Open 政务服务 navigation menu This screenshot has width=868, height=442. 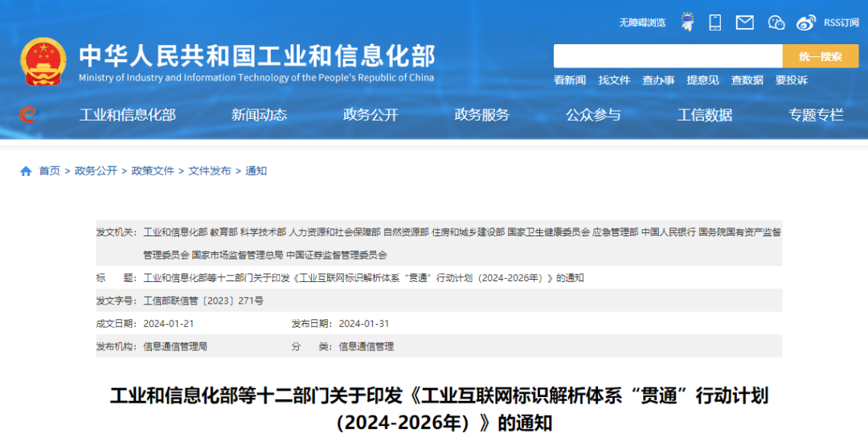coord(481,115)
